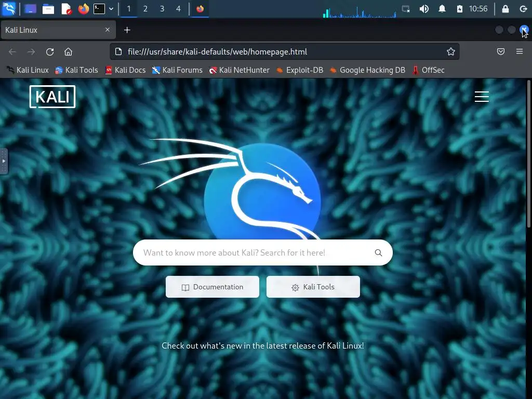Click the 10:56 clock
The height and width of the screenshot is (399, 532).
point(478,9)
